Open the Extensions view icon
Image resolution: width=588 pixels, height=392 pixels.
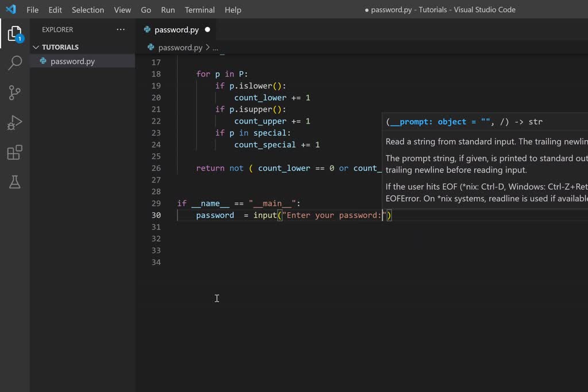14,152
